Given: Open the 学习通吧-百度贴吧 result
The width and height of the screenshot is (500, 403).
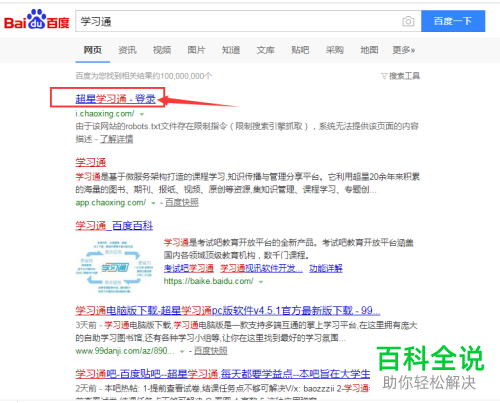Looking at the screenshot, I should [223, 374].
